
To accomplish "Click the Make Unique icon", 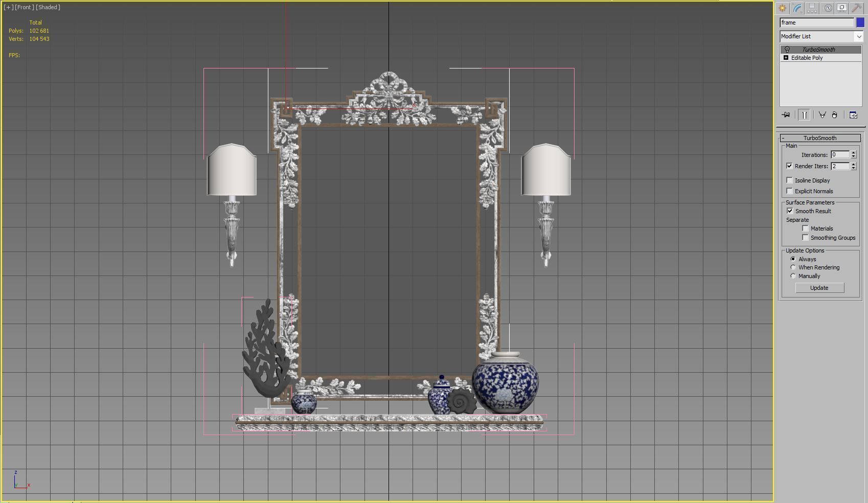I will [822, 115].
